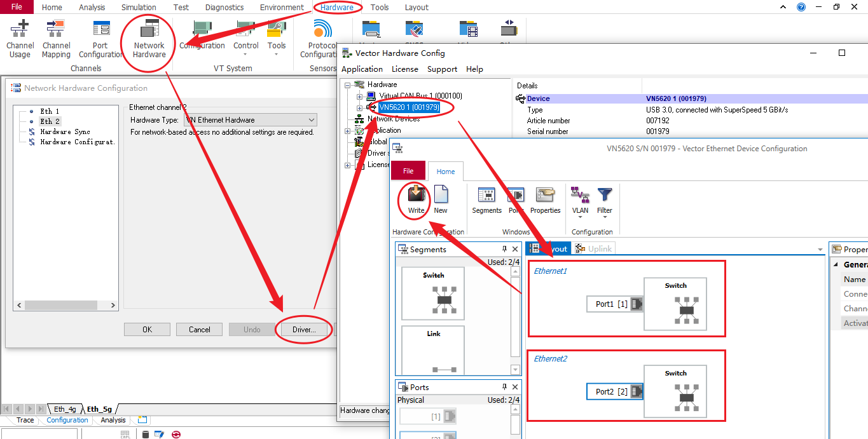
Task: Select Hardware Sync in configuration tree
Action: [65, 132]
